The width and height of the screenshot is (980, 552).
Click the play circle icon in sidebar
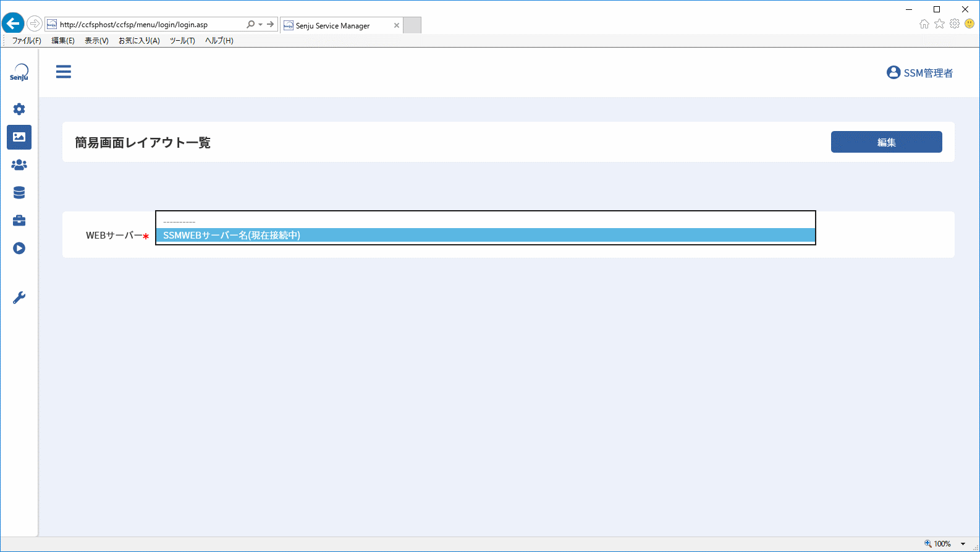[19, 248]
